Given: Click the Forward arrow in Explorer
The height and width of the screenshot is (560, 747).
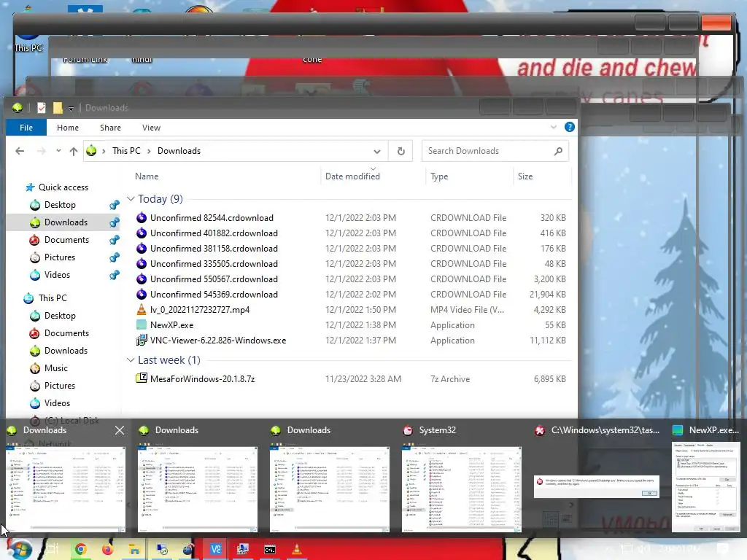Looking at the screenshot, I should point(42,151).
